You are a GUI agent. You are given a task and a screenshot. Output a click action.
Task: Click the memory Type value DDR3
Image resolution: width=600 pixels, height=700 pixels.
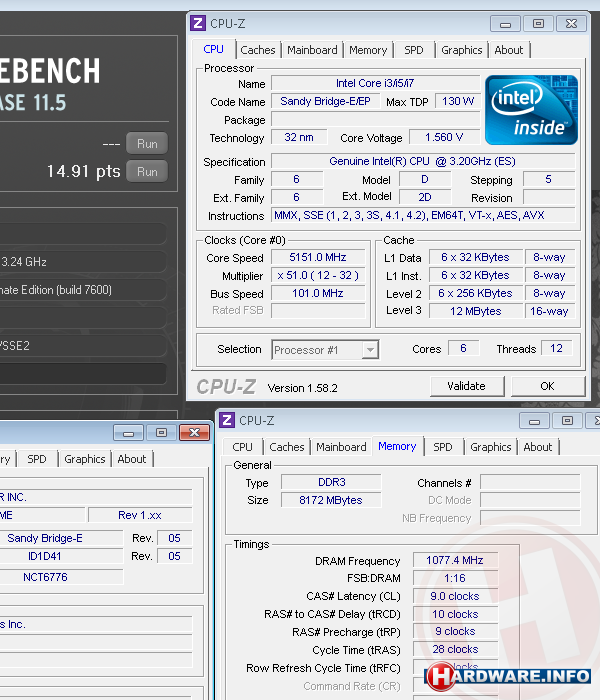tap(331, 482)
